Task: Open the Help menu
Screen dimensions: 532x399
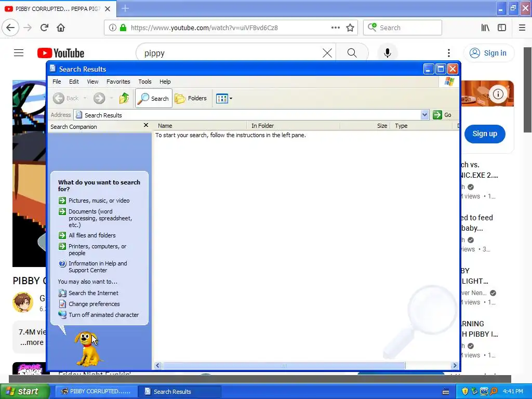Action: pos(165,82)
